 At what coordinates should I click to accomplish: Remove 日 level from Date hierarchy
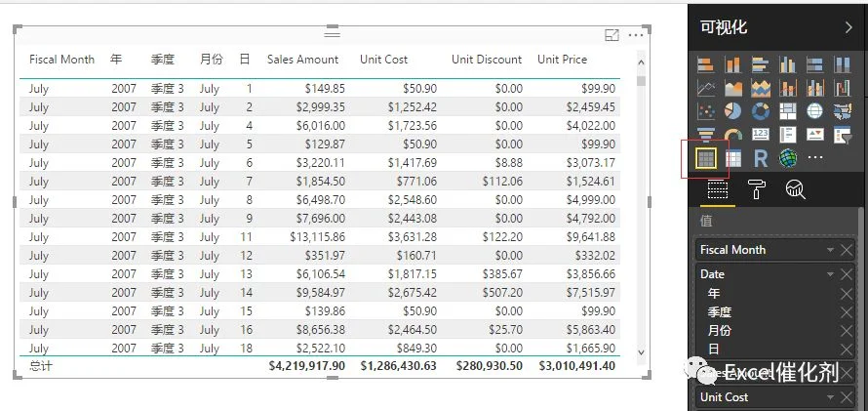tap(847, 349)
